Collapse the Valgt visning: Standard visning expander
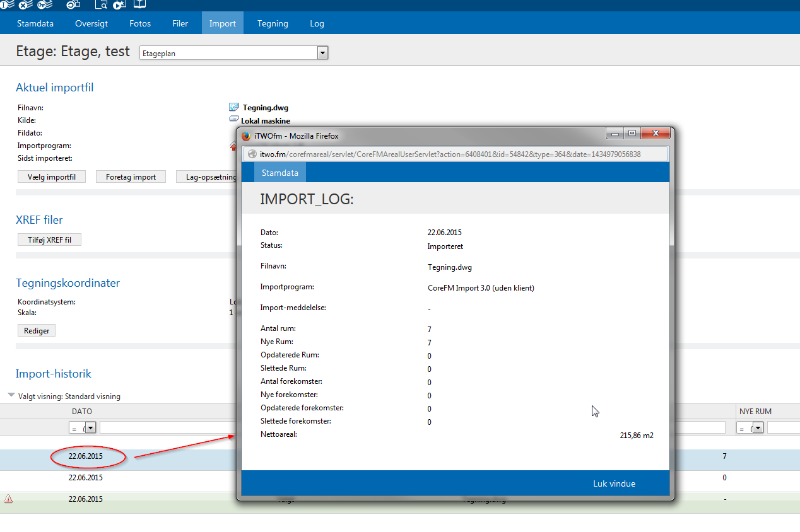The width and height of the screenshot is (800, 532). [11, 396]
